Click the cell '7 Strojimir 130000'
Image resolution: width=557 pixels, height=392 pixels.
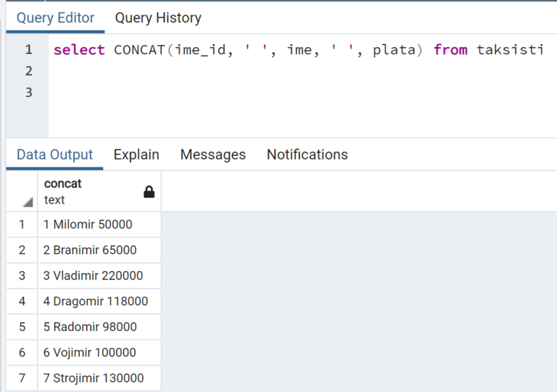pyautogui.click(x=99, y=378)
